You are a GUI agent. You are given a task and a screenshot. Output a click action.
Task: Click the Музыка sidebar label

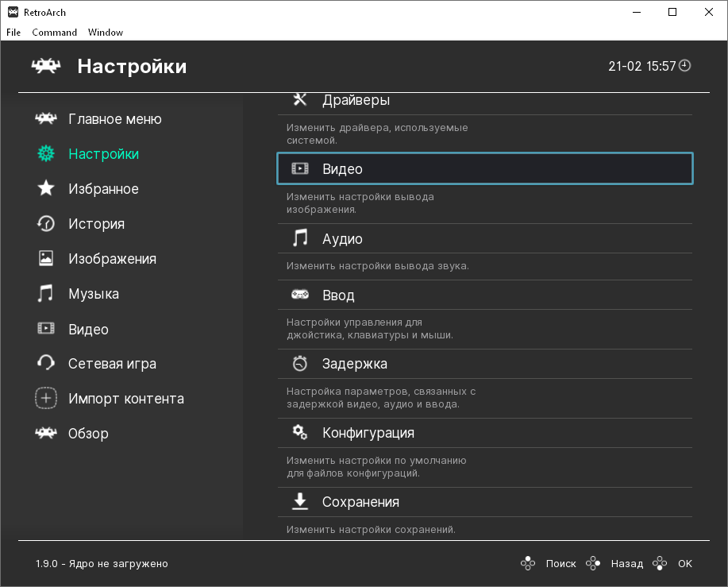click(94, 294)
